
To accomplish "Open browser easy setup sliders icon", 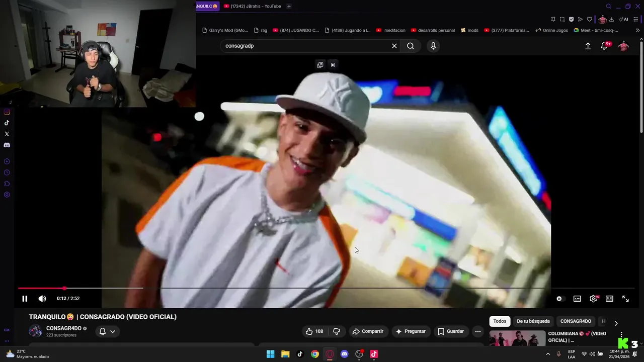I will (x=636, y=20).
